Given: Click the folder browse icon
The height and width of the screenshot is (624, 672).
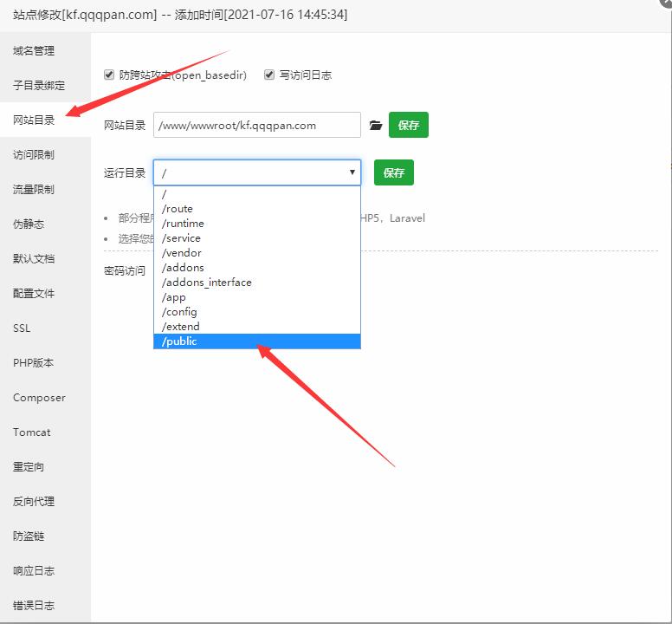Looking at the screenshot, I should (375, 126).
